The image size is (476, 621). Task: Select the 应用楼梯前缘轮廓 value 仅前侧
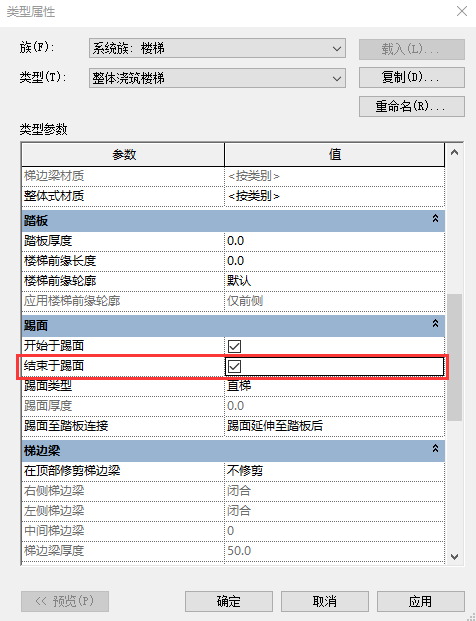(x=334, y=301)
